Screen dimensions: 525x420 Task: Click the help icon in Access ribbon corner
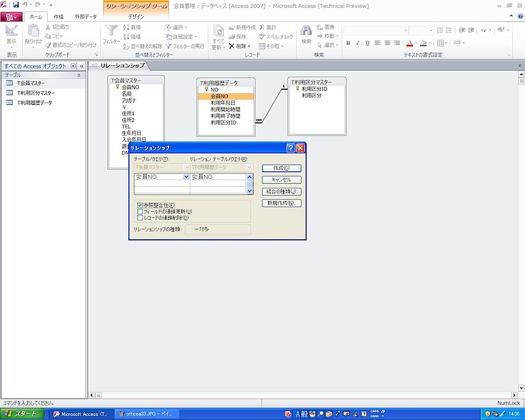click(520, 16)
